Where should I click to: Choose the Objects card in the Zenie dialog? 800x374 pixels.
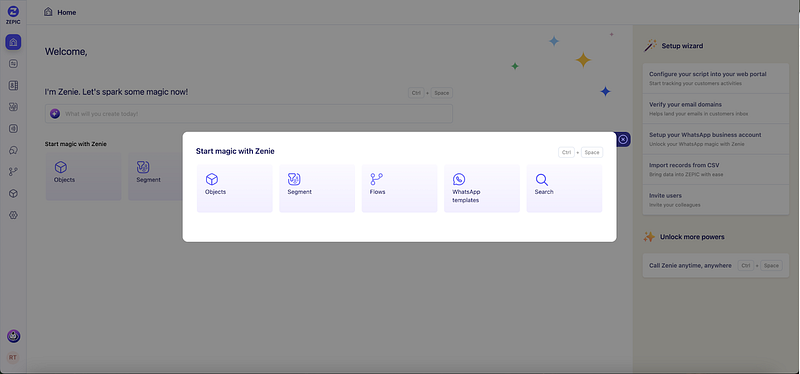235,188
